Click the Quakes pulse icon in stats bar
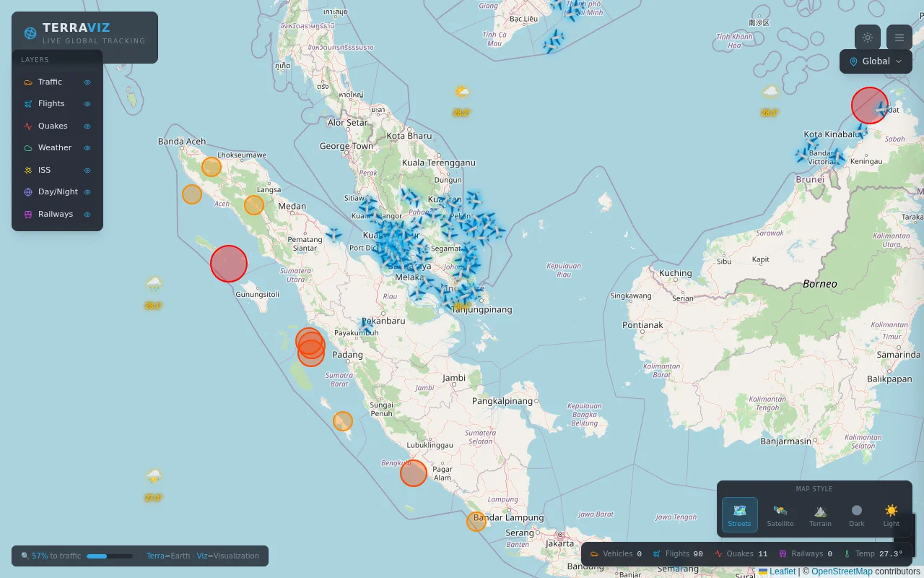The height and width of the screenshot is (578, 924). coord(718,554)
